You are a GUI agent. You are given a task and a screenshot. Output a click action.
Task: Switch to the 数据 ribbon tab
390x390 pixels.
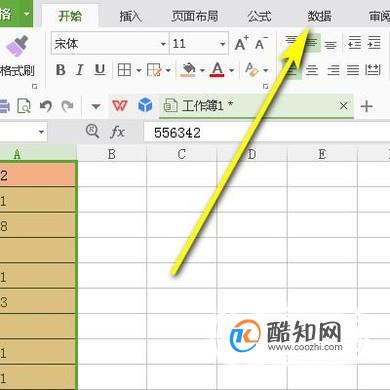tap(319, 16)
